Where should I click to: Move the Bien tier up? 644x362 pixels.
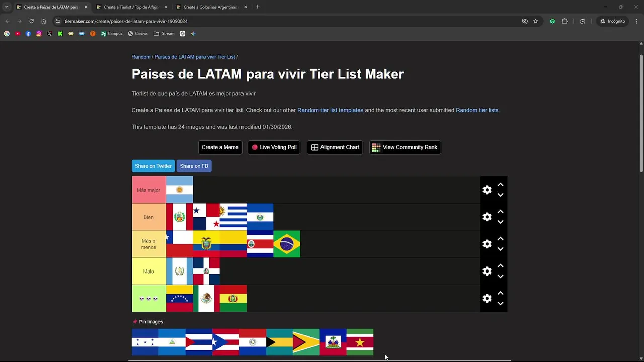click(x=500, y=212)
